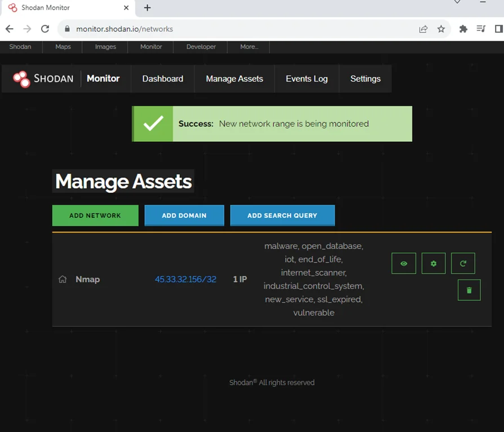Open network settings via the gear icon
The height and width of the screenshot is (432, 504).
coord(433,263)
